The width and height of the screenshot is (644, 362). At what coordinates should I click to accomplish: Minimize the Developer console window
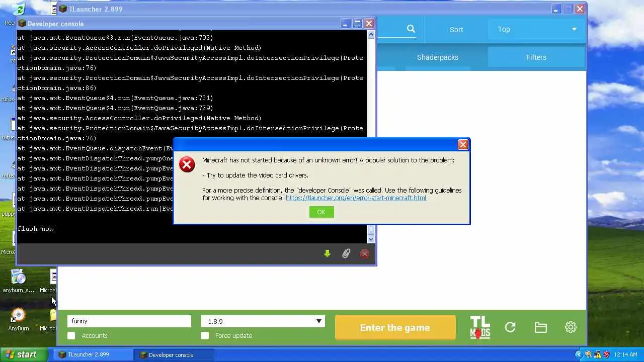[345, 24]
